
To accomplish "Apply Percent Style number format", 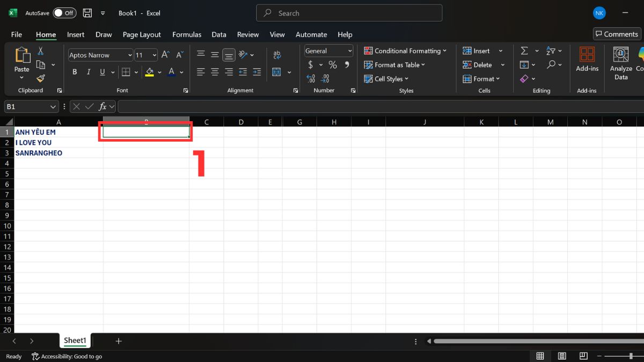I will coord(332,64).
